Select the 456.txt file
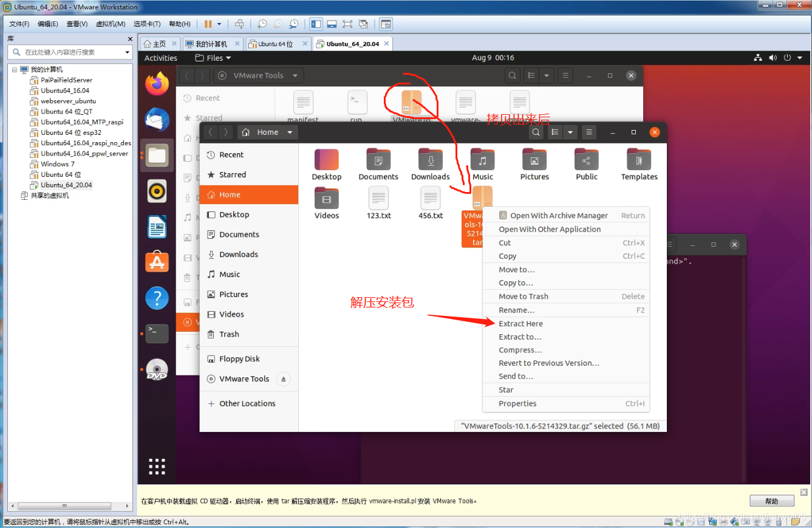This screenshot has height=528, width=812. [431, 203]
